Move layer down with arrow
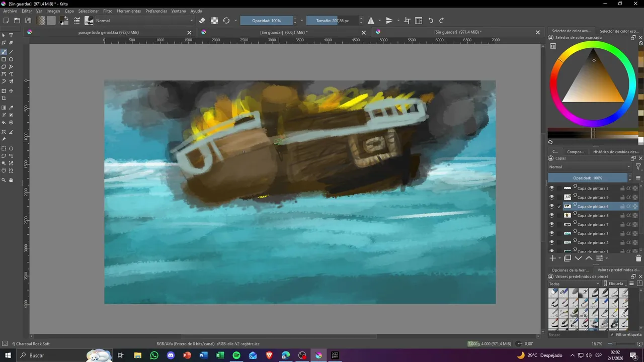 tap(578, 258)
